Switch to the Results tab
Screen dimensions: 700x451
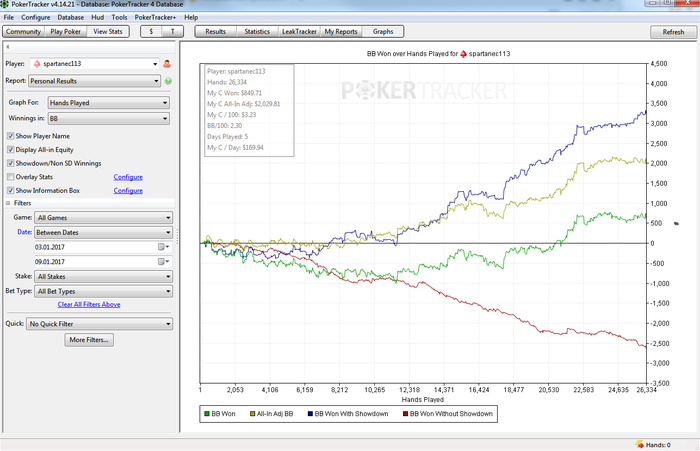coord(216,32)
